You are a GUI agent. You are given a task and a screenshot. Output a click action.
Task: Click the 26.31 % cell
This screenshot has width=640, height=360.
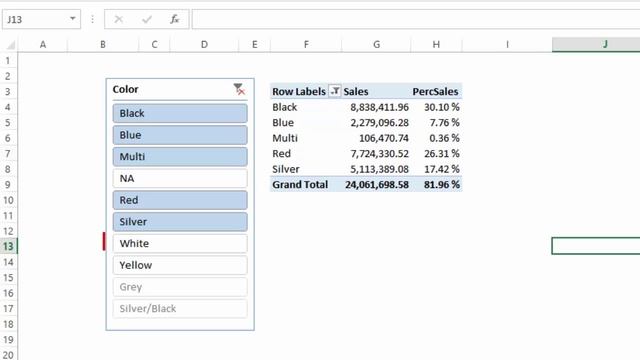click(x=436, y=153)
